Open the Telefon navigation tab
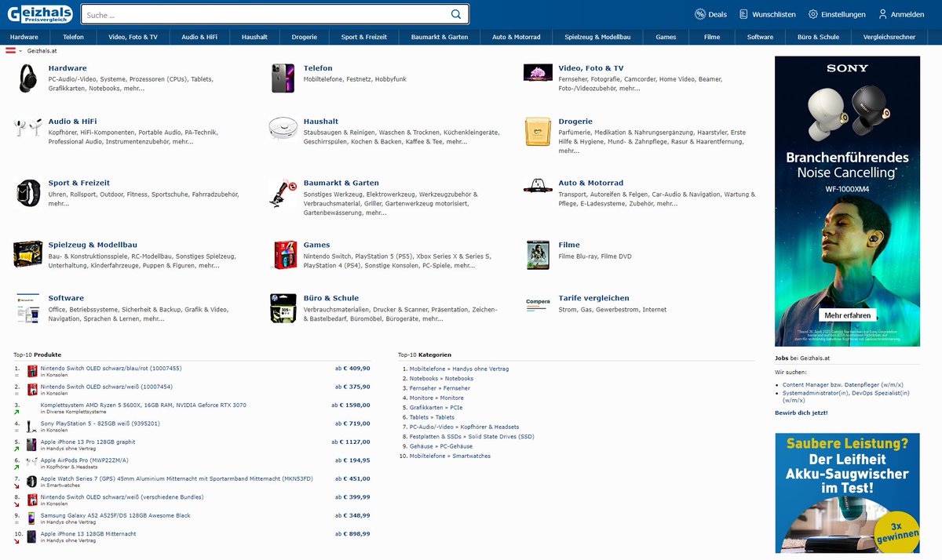The width and height of the screenshot is (942, 560). tap(73, 37)
